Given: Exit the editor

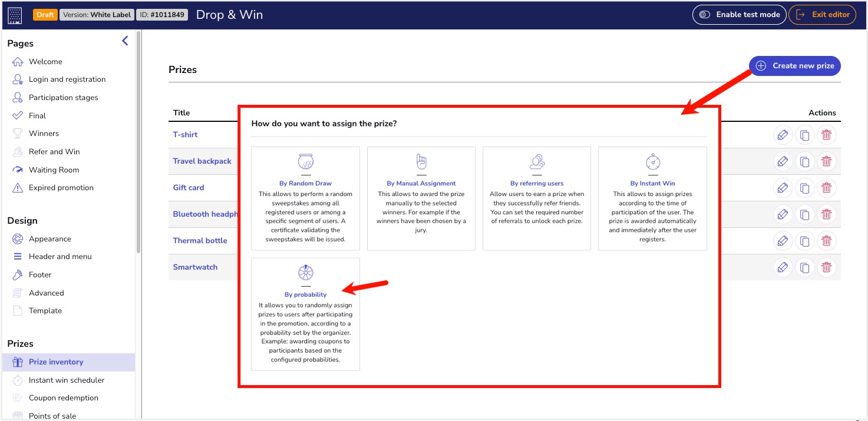Looking at the screenshot, I should click(822, 15).
